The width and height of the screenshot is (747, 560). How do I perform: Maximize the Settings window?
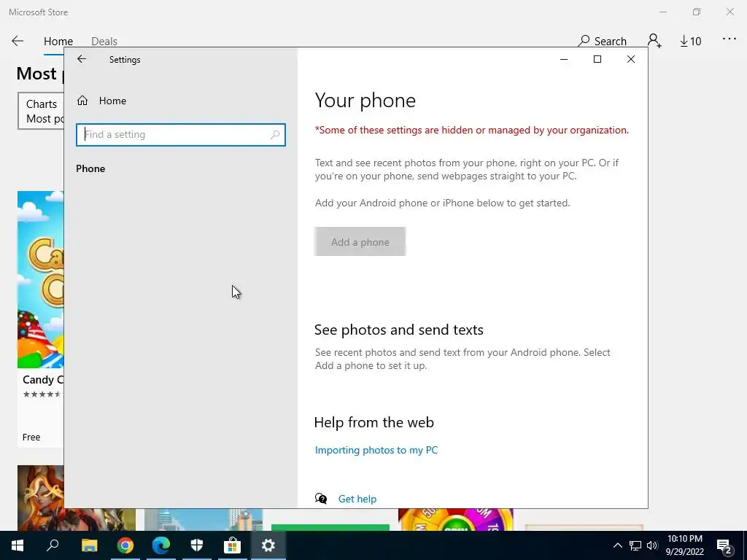597,59
